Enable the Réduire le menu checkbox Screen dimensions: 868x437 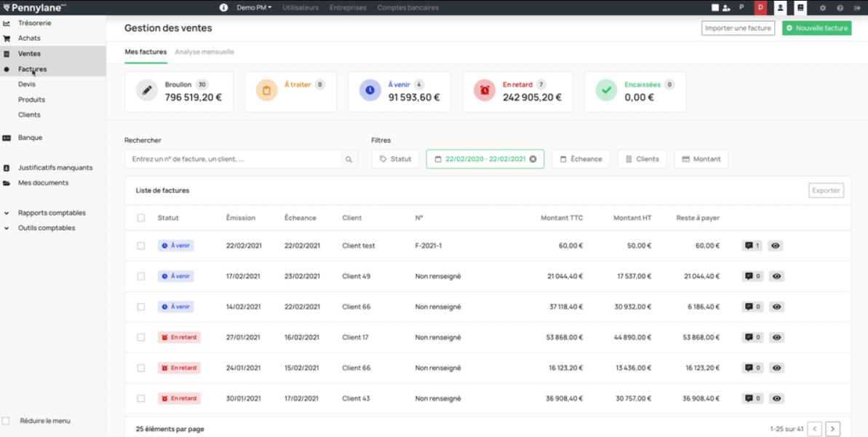point(7,421)
